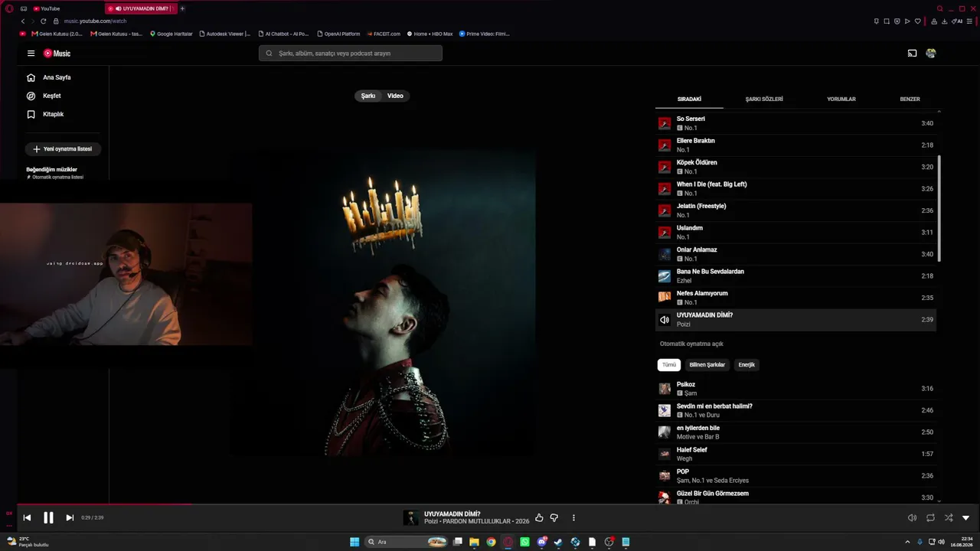Click the heart bookmark icon in address bar
The height and width of the screenshot is (551, 980).
[x=918, y=21]
